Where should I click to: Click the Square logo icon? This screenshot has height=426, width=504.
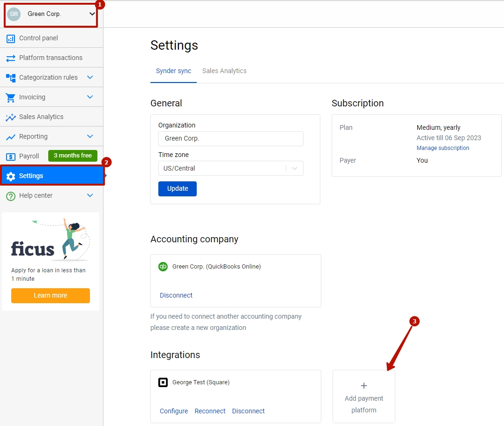click(x=163, y=382)
